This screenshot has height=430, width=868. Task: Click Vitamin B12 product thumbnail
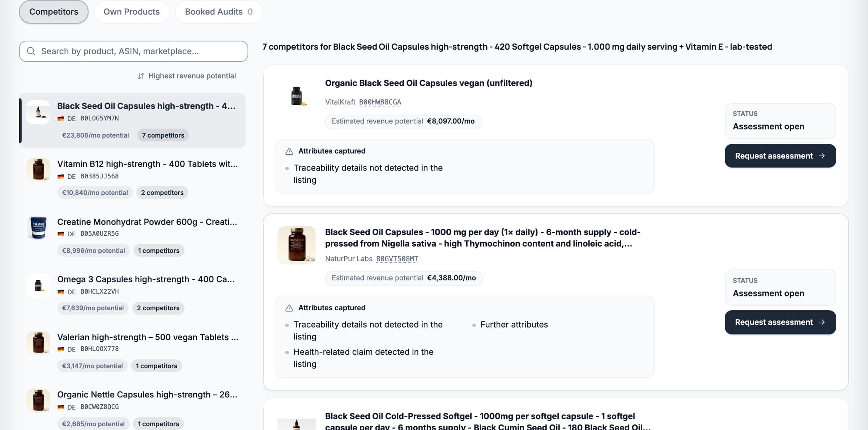coord(38,169)
